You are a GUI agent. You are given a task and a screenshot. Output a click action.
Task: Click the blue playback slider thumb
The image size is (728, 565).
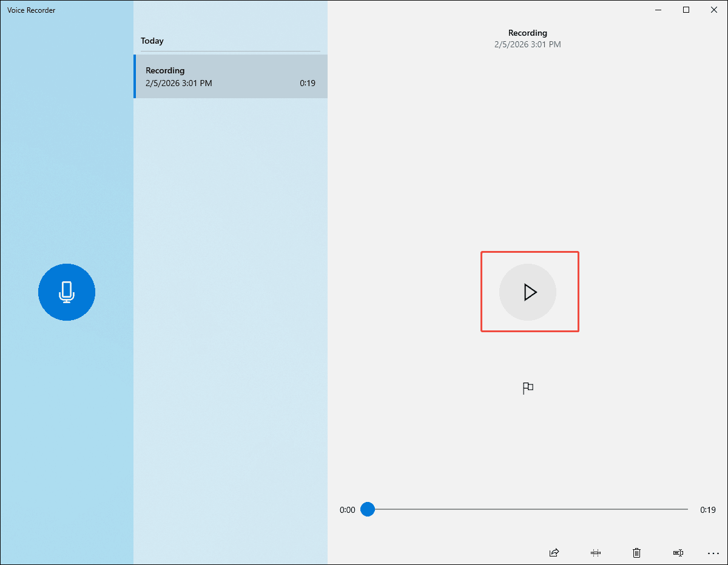(x=368, y=509)
